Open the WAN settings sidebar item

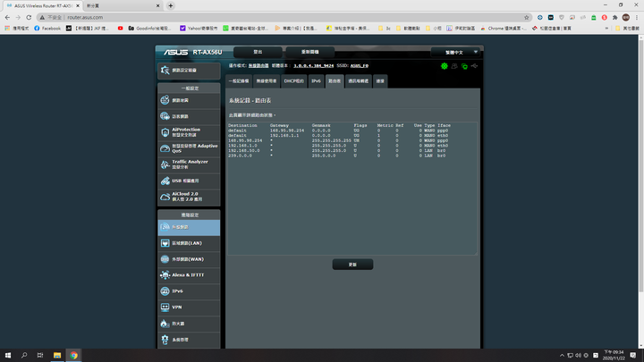(189, 259)
